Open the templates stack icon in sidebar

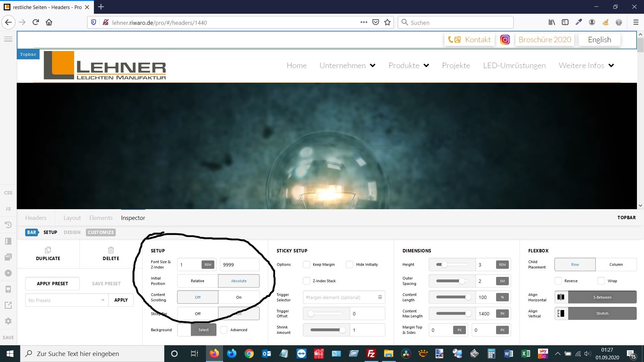(8, 257)
